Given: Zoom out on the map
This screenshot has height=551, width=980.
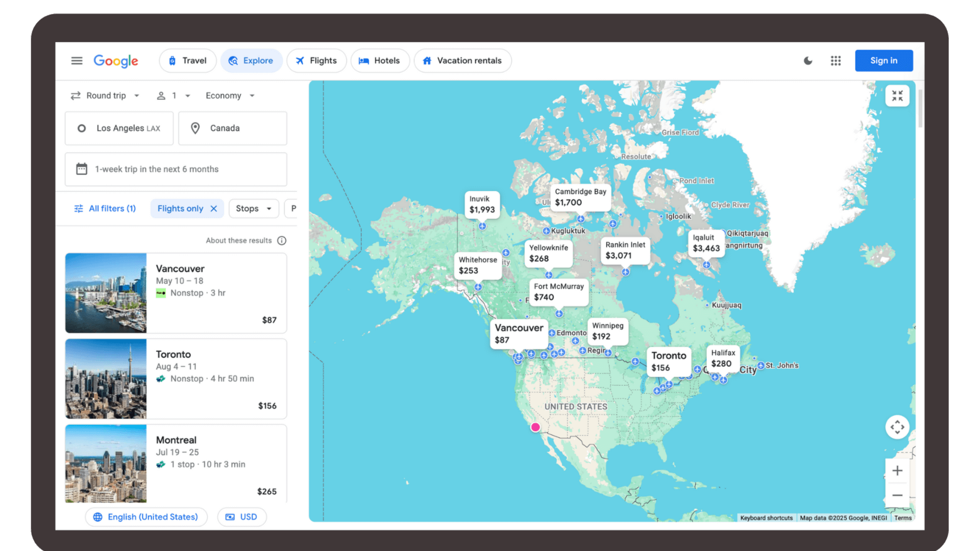Looking at the screenshot, I should click(897, 495).
